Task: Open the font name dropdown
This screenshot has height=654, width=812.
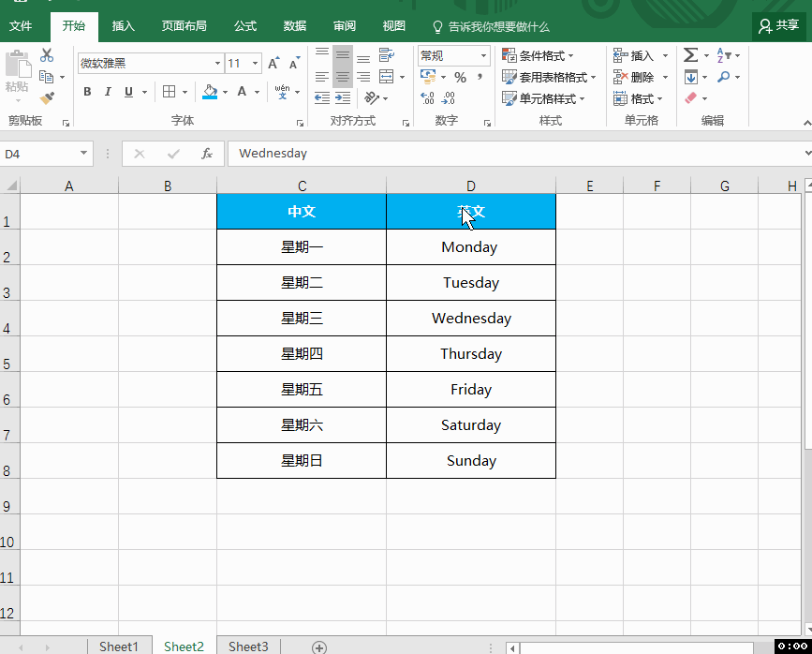Action: pos(217,64)
